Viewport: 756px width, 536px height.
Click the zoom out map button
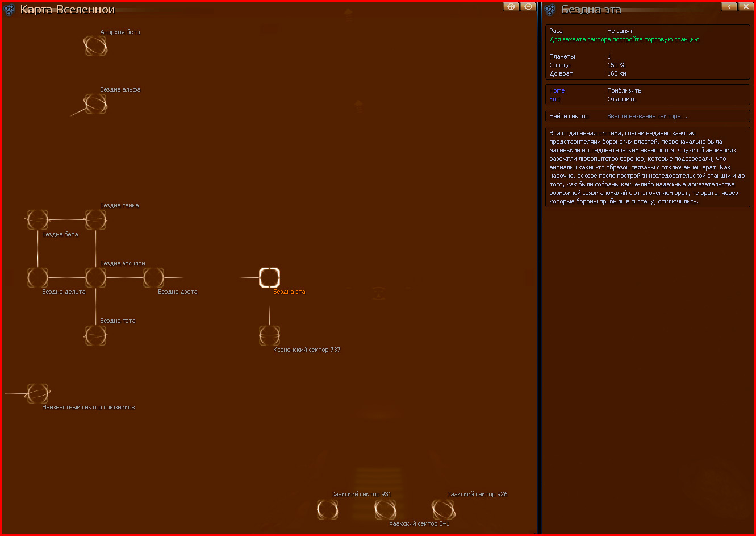(x=528, y=6)
